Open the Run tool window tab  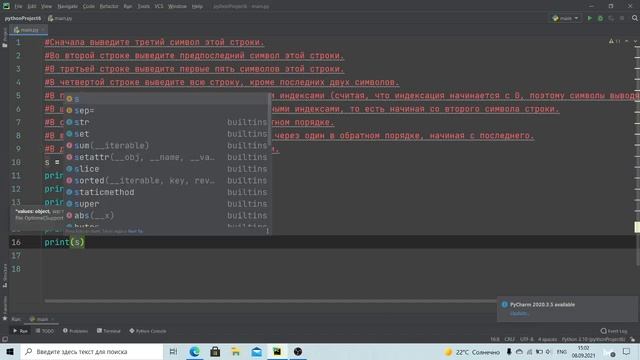tap(20, 331)
